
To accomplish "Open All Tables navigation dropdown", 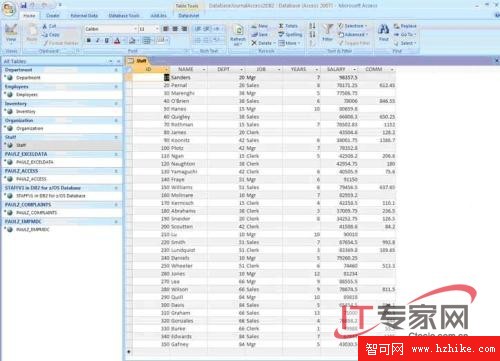I will 111,61.
